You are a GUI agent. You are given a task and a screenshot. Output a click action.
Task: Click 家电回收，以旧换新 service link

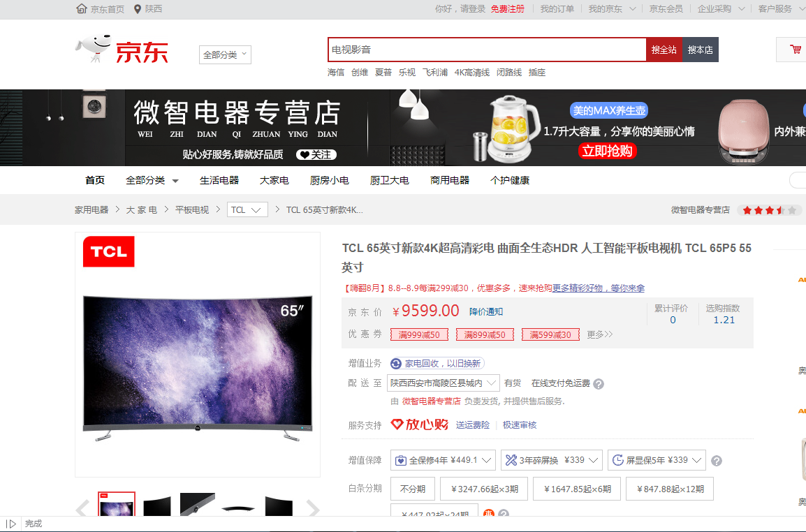click(443, 364)
